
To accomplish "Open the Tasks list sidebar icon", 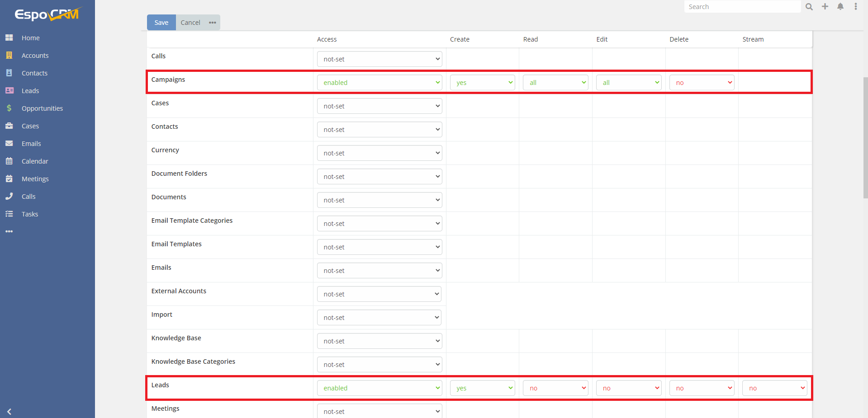I will pos(9,214).
